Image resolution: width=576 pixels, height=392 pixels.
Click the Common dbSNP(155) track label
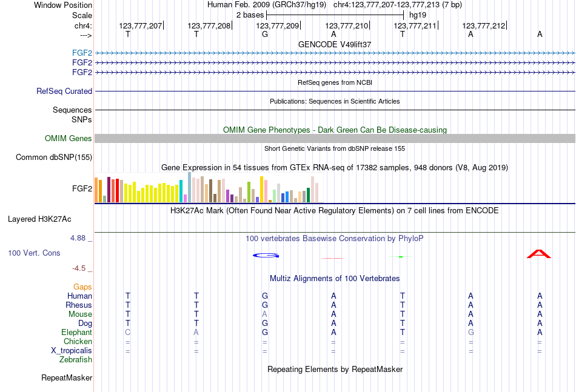53,157
